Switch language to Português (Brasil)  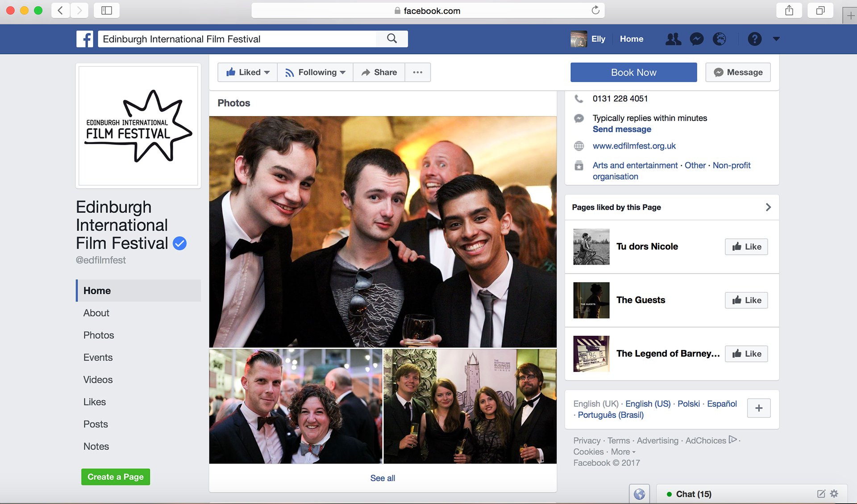tap(611, 415)
